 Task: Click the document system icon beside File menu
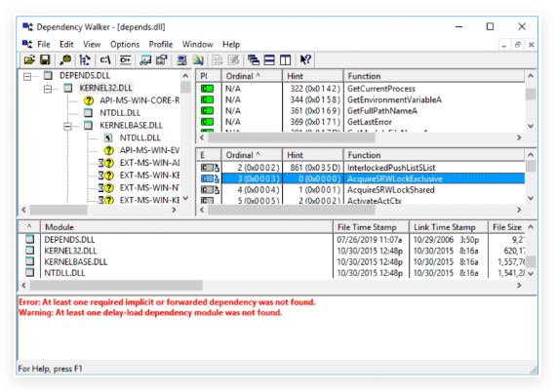coord(27,44)
